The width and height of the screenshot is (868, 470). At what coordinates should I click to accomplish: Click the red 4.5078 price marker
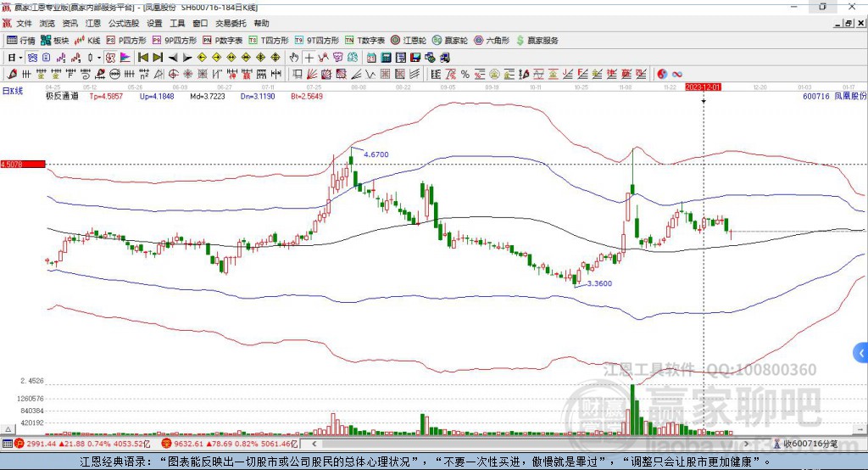point(23,164)
